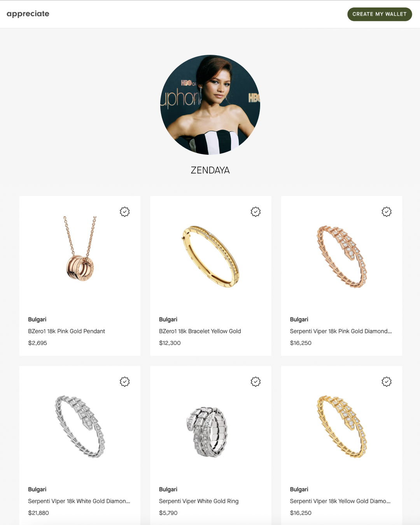Select the yellow gold Serpenti bracelet image
The image size is (420, 525).
[341, 427]
